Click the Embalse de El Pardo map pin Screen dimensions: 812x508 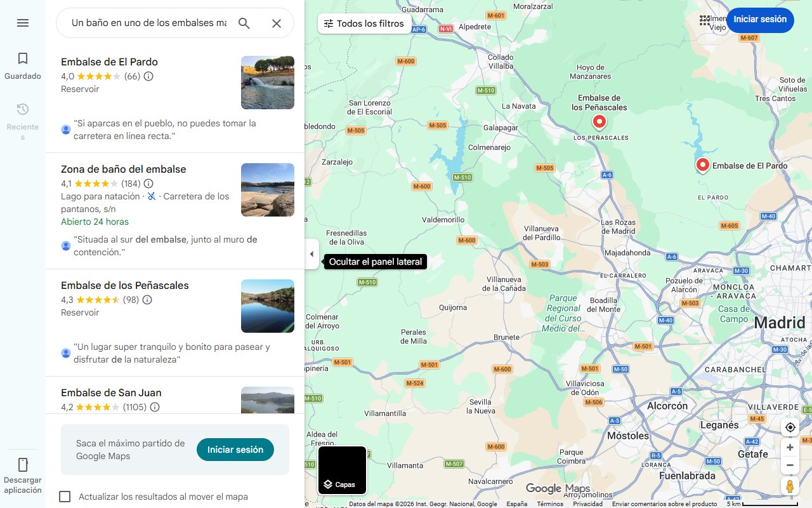[x=702, y=164]
